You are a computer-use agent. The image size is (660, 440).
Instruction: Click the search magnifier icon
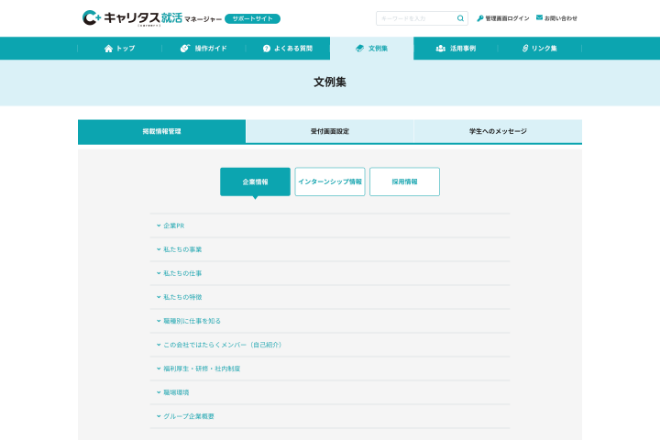(460, 18)
